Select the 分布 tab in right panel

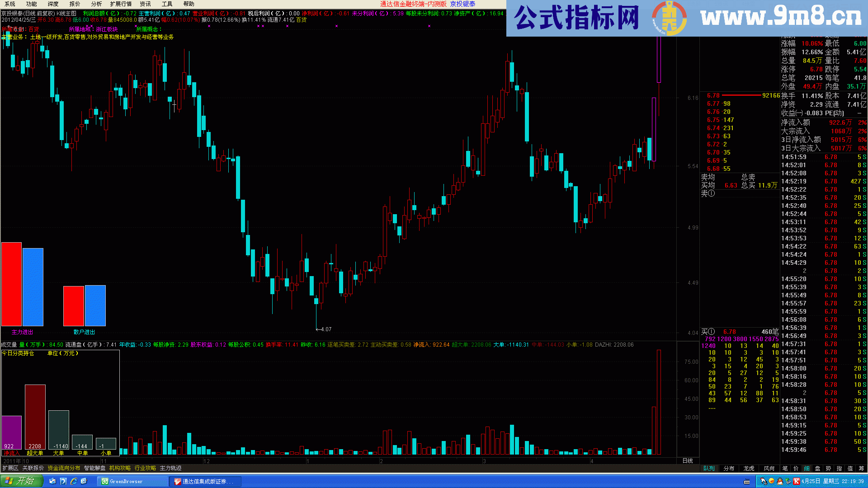(x=729, y=469)
